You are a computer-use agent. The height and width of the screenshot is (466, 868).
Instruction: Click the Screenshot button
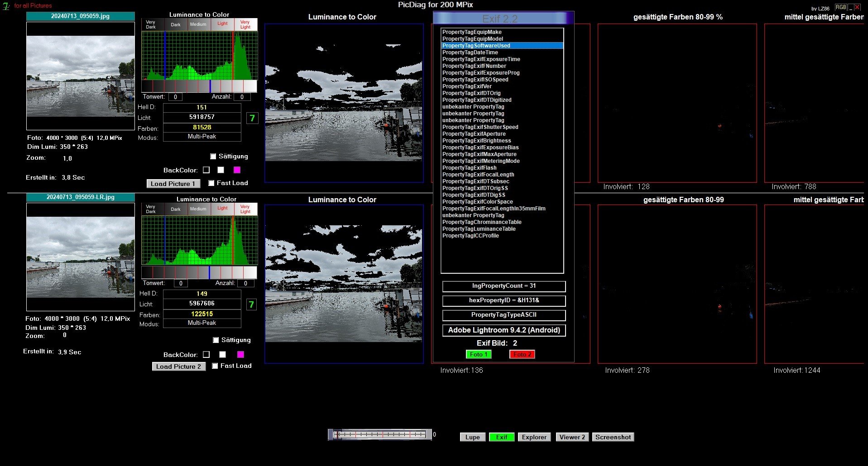613,437
